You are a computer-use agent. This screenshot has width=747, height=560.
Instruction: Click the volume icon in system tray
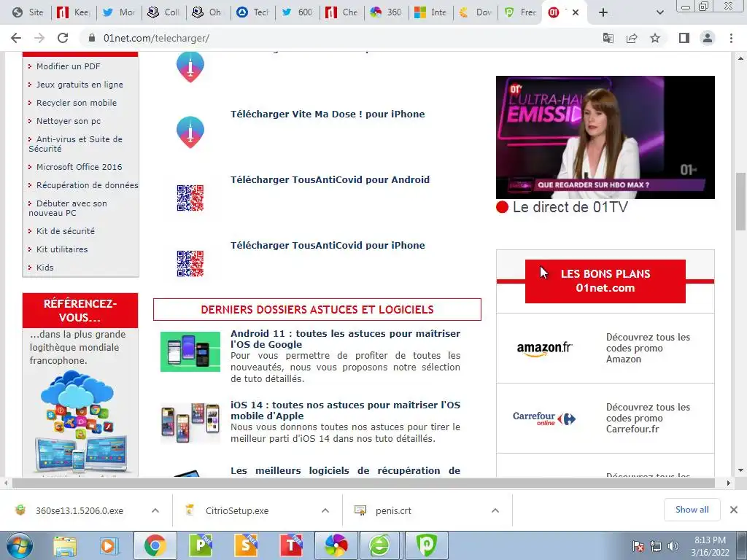673,546
